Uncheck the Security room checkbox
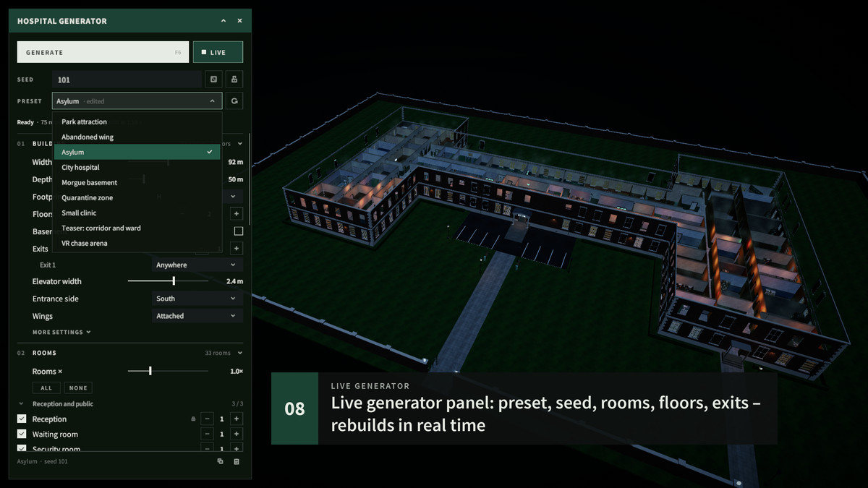The height and width of the screenshot is (488, 868). coord(22,449)
